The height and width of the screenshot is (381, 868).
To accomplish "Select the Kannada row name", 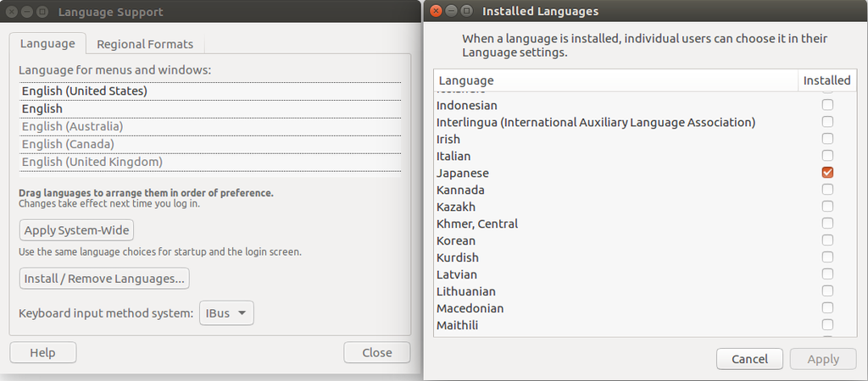I will [460, 190].
